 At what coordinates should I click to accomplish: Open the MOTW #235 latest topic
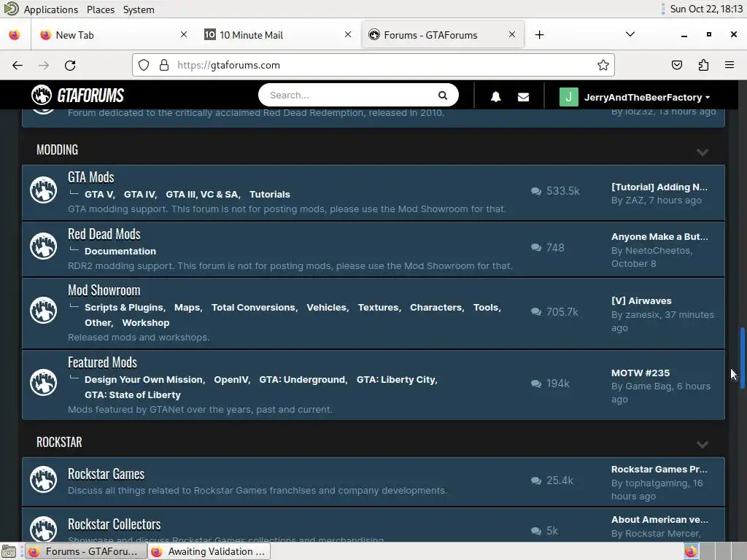pyautogui.click(x=640, y=373)
